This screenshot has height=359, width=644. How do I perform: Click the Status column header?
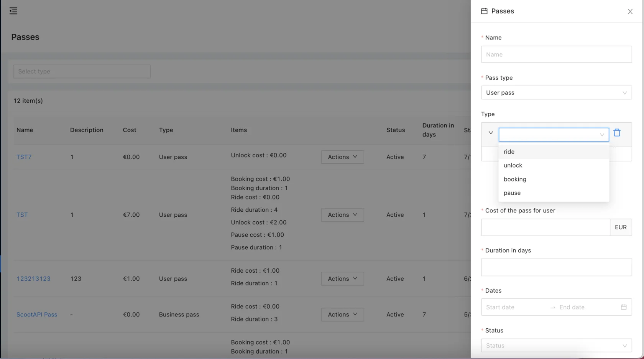[396, 130]
